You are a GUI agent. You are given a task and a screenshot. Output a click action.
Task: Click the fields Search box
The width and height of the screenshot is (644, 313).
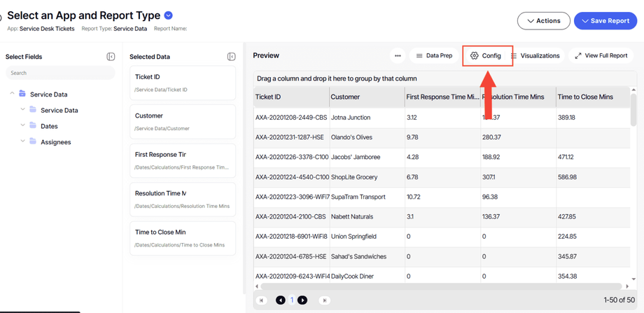click(x=59, y=73)
